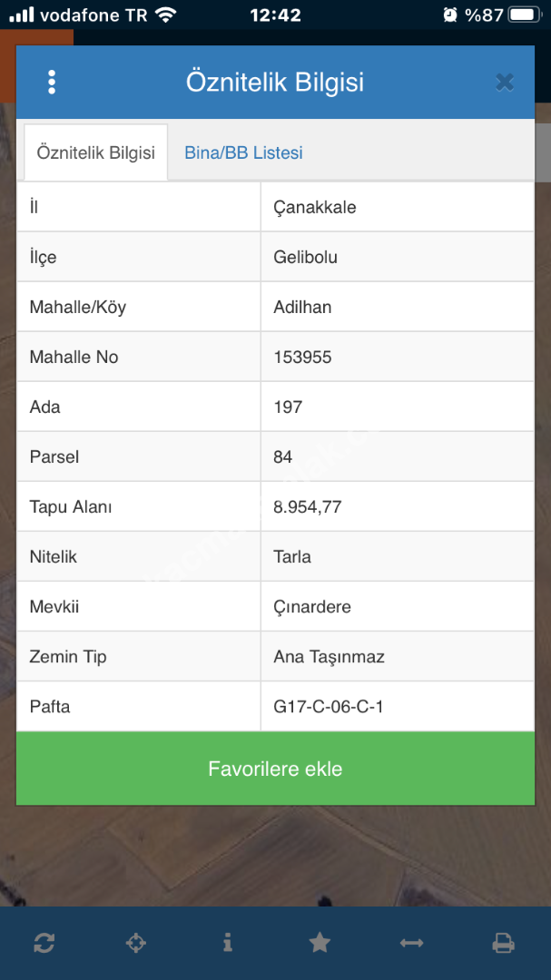
Task: Open favorites with the star icon
Action: (x=320, y=943)
